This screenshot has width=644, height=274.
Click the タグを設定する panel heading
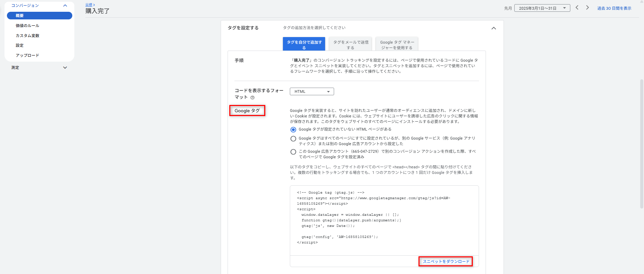pos(243,28)
